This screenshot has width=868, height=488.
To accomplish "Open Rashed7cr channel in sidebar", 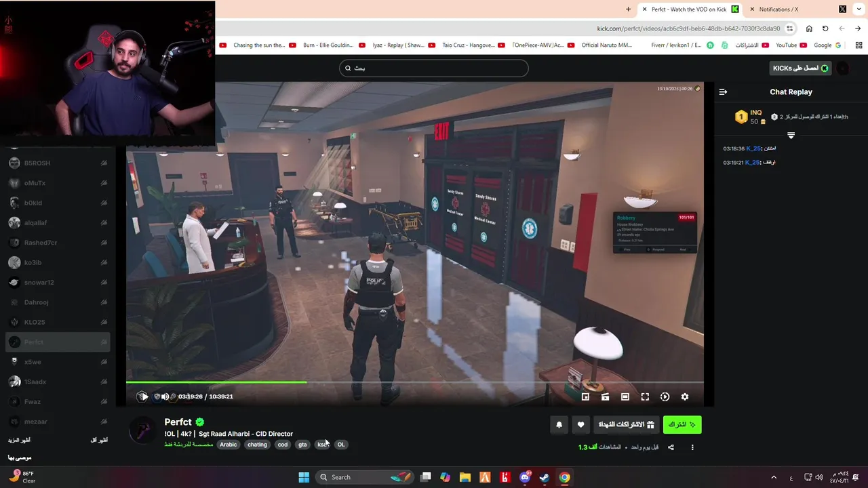I will coord(58,243).
